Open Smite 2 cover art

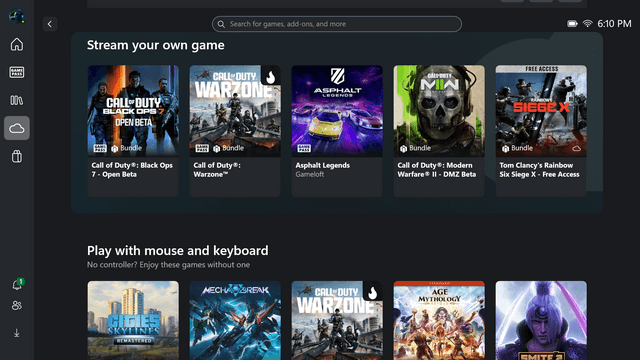[x=541, y=320]
